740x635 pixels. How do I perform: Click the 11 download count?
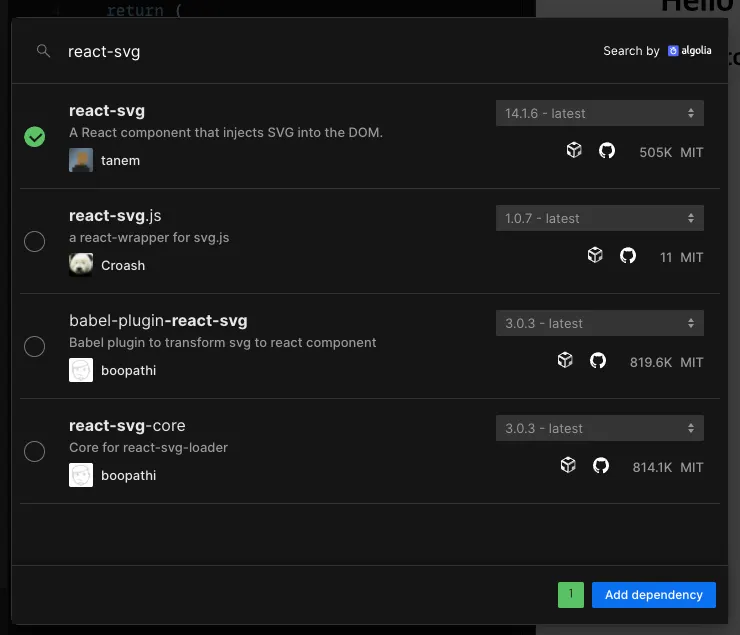(x=666, y=257)
